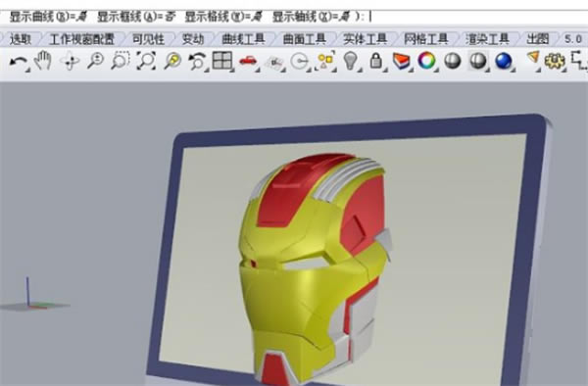588x386 pixels.
Task: Switch to the 变动 tab
Action: tap(193, 39)
